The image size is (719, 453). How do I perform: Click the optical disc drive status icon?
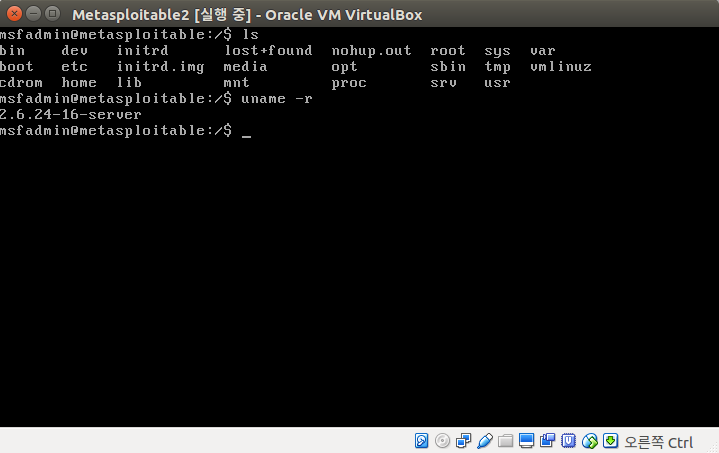pyautogui.click(x=442, y=441)
